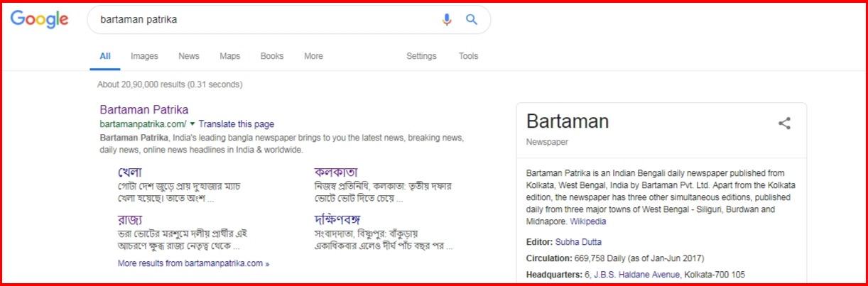Open search Tools
The height and width of the screenshot is (286, 868).
(x=469, y=56)
